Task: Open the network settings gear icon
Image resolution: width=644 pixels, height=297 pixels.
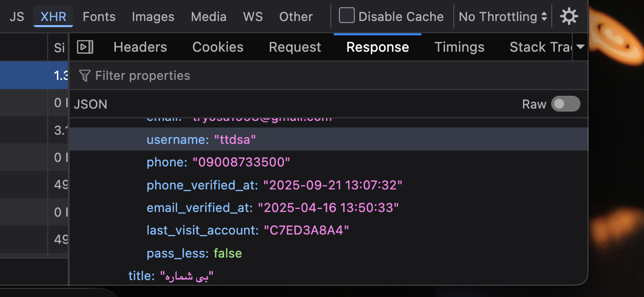Action: point(569,16)
